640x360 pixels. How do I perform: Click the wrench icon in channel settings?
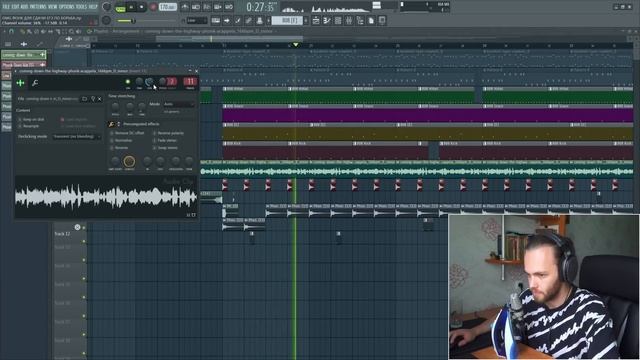(x=35, y=83)
